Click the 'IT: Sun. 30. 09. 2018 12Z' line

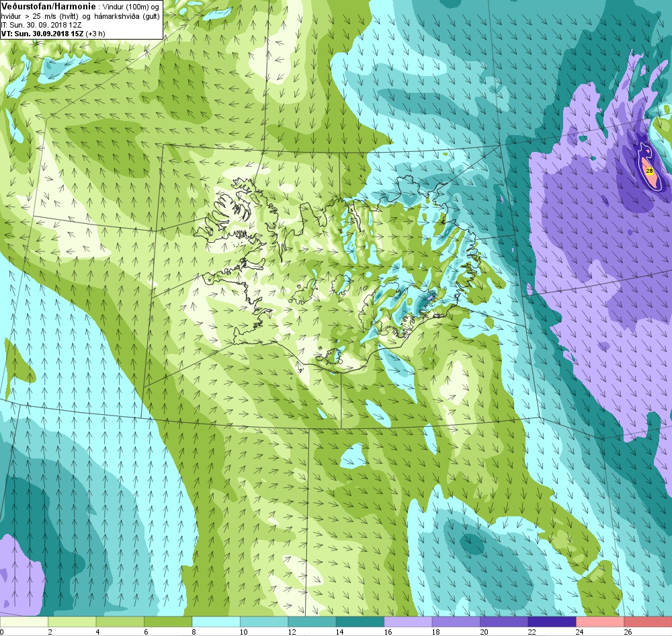tap(41, 25)
